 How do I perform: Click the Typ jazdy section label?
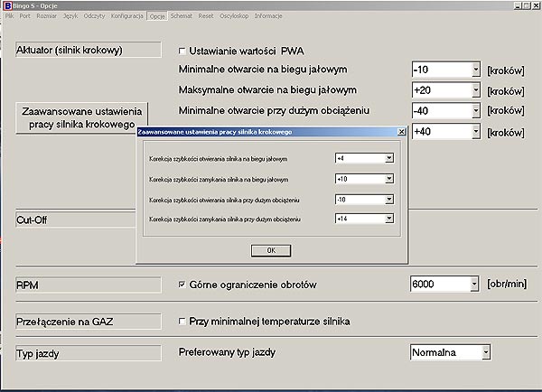click(89, 353)
